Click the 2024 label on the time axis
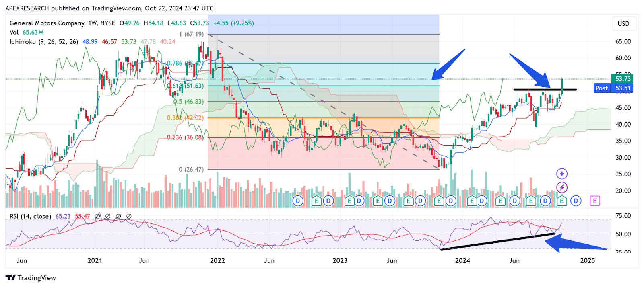The width and height of the screenshot is (644, 287). click(x=463, y=260)
